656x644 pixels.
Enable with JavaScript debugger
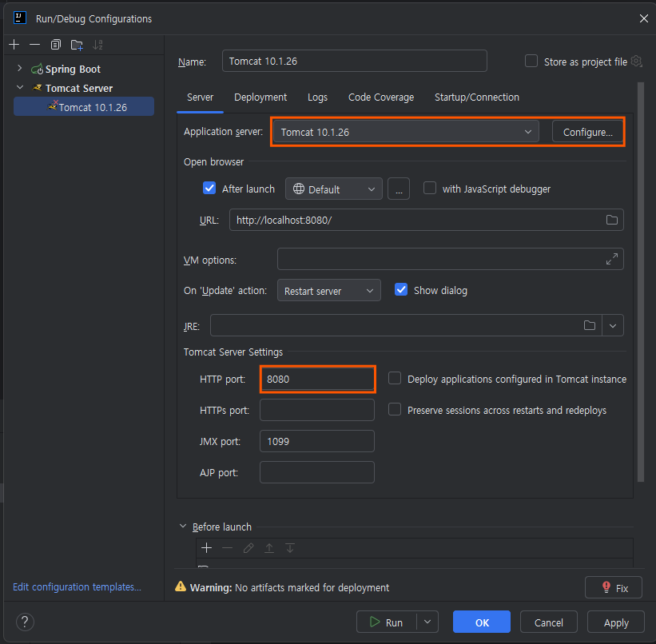[x=430, y=188]
